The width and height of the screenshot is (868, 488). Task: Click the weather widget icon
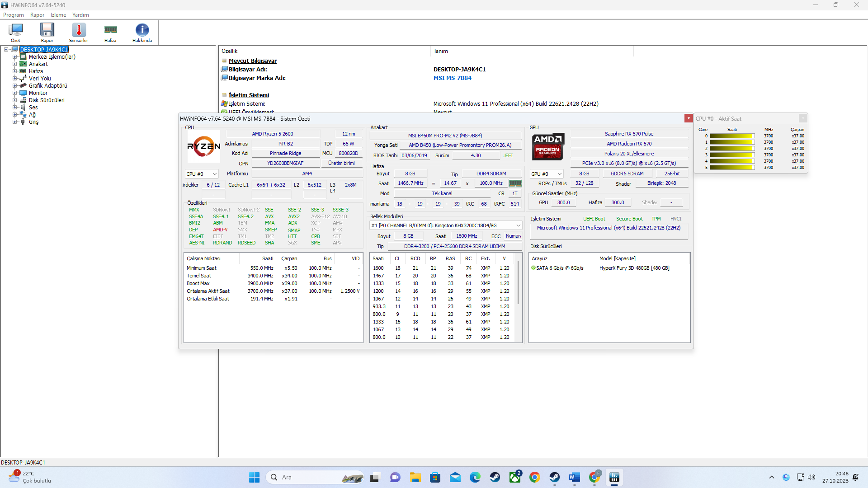coord(14,476)
